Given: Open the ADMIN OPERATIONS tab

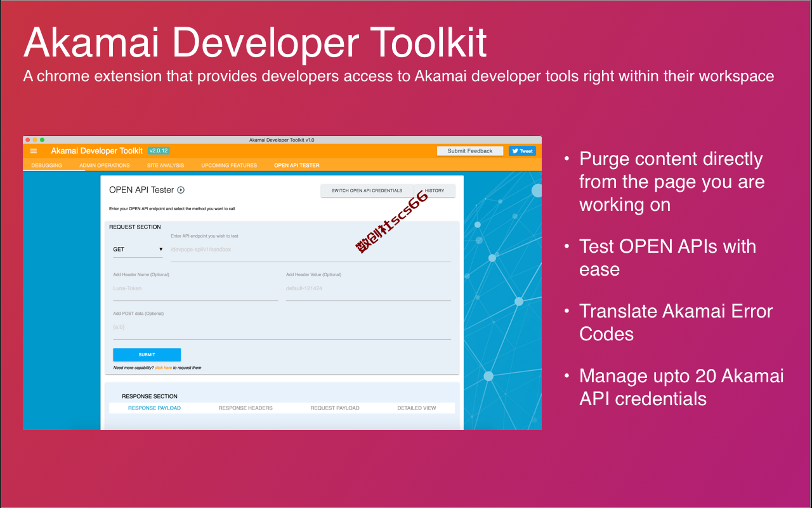Looking at the screenshot, I should click(105, 165).
